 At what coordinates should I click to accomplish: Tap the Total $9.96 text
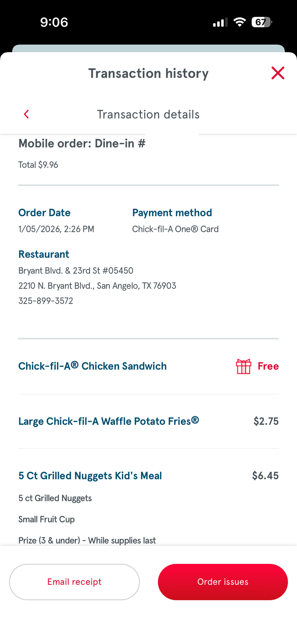(38, 165)
